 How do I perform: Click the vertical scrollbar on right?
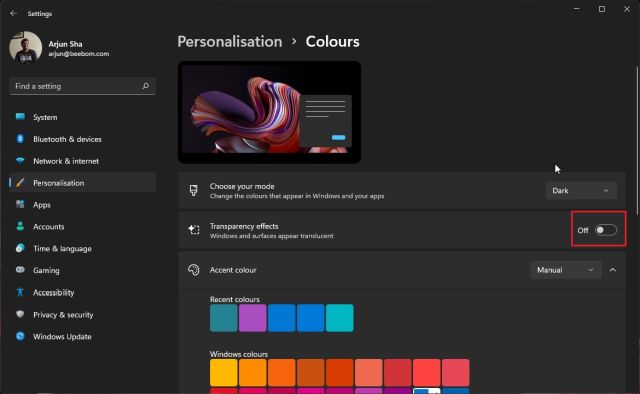click(637, 141)
